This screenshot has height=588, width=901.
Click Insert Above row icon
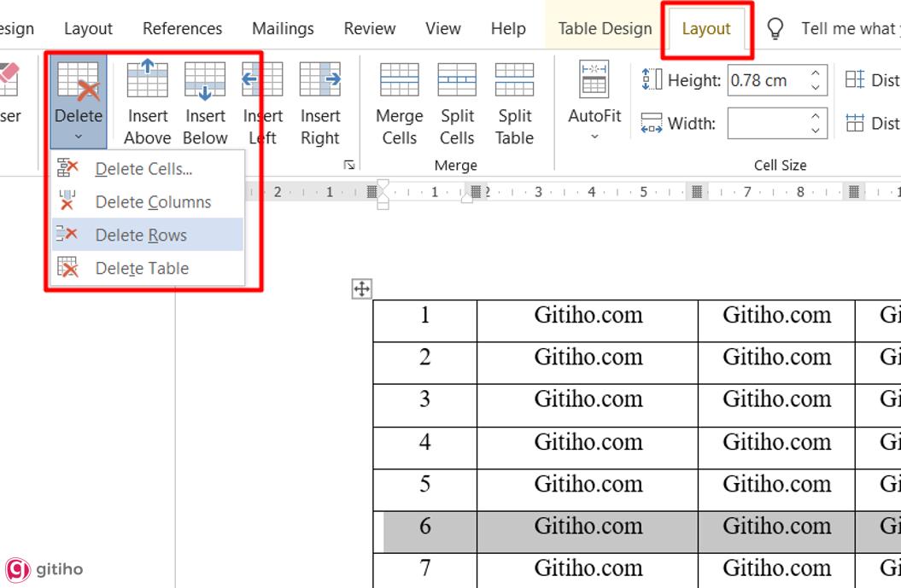pos(148,79)
